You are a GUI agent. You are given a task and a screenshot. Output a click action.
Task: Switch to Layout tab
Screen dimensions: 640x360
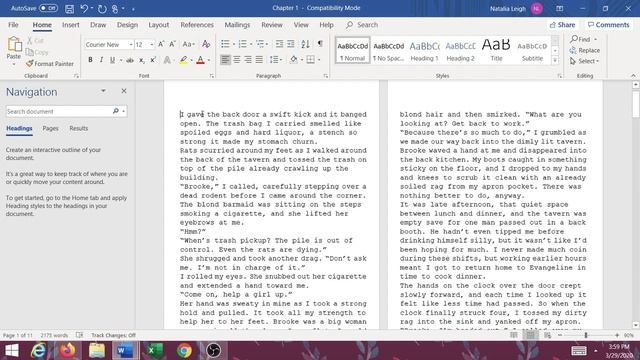(159, 25)
